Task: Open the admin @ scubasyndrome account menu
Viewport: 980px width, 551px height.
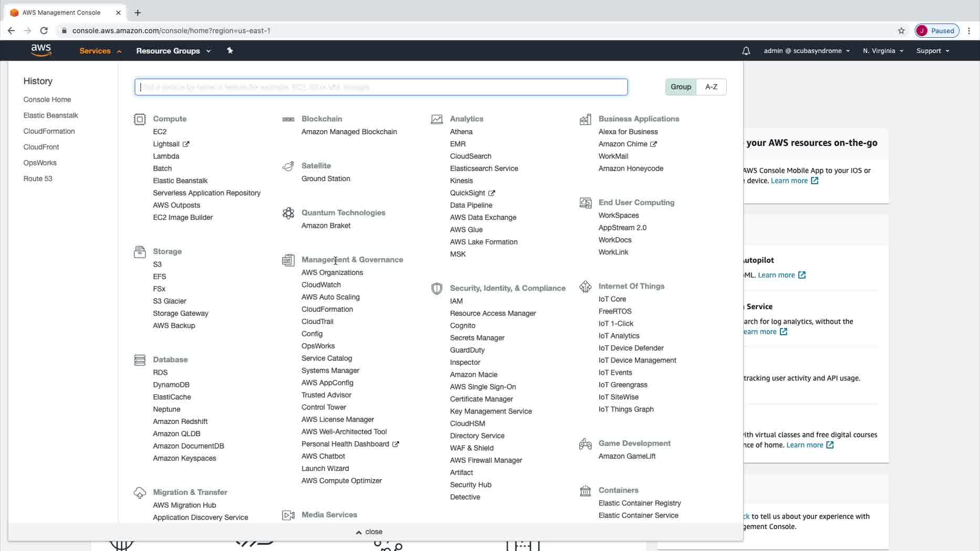Action: tap(807, 51)
